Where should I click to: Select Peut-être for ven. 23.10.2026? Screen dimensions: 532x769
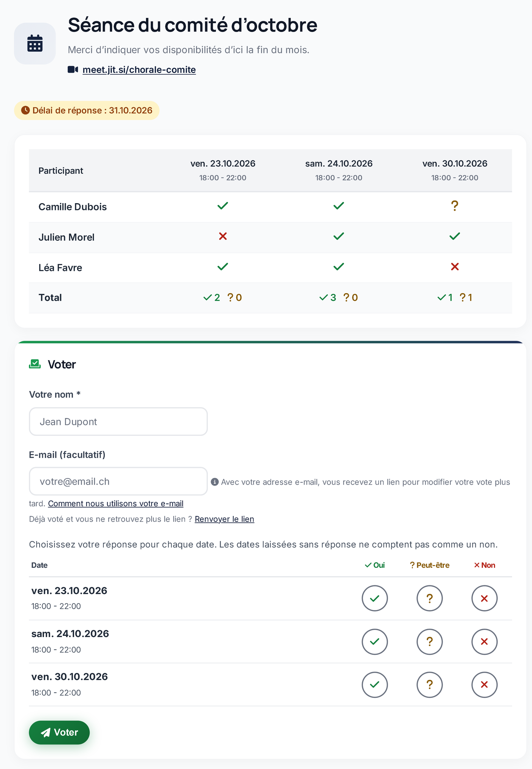[x=430, y=598]
